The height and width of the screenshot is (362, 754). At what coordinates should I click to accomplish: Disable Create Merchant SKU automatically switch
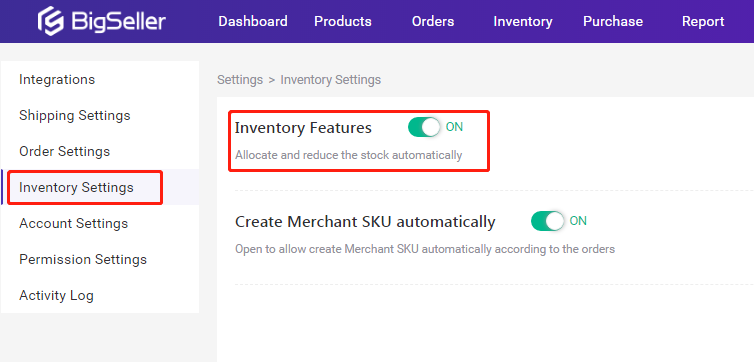point(547,221)
